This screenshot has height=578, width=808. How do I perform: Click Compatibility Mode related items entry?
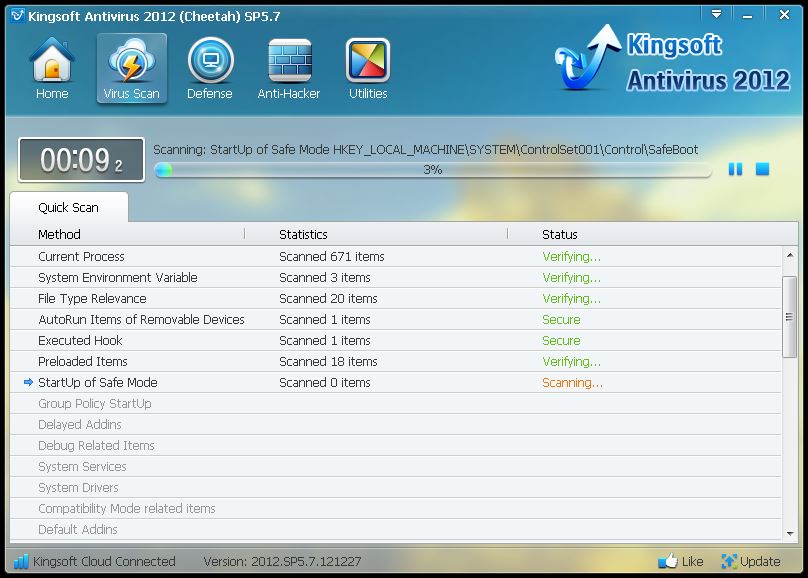[x=127, y=508]
